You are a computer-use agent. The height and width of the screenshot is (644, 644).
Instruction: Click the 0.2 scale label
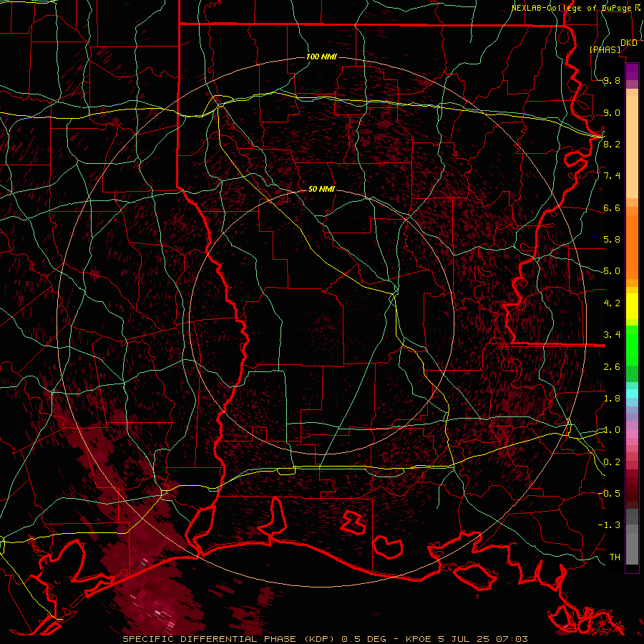pyautogui.click(x=612, y=462)
